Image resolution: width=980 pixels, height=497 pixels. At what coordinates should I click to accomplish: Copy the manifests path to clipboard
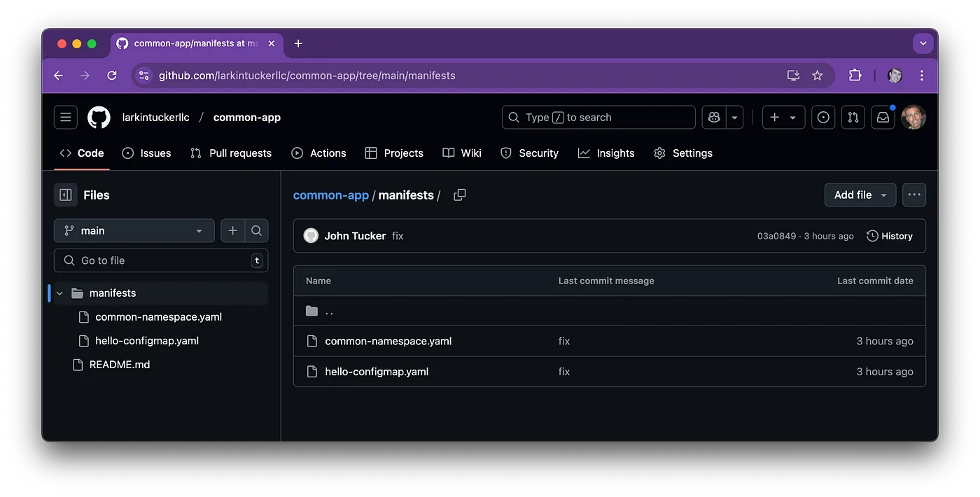[460, 195]
